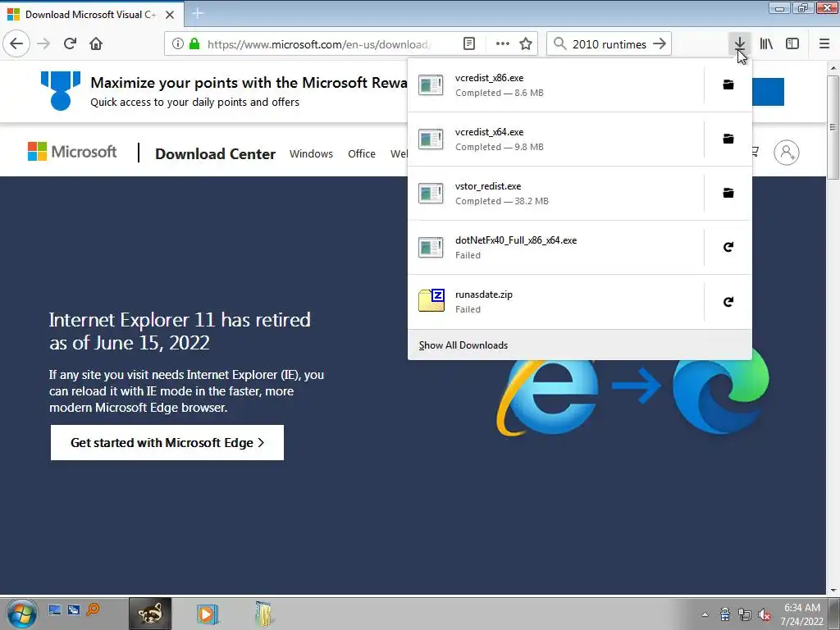Select the failed dotNetFx40_Full_x86_x64.exe entry
The height and width of the screenshot is (630, 840).
tap(555, 248)
